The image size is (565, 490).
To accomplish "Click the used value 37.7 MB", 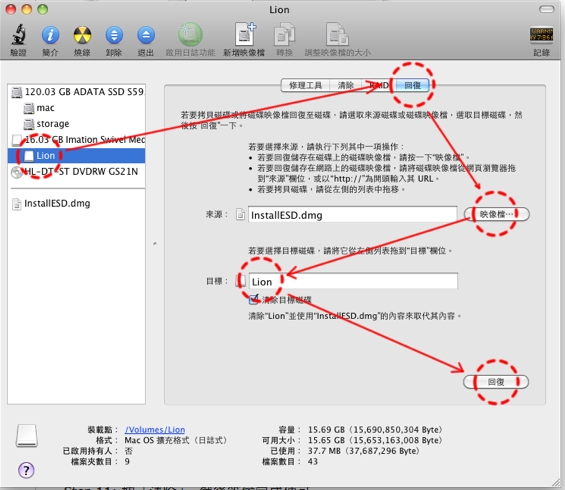I will pyautogui.click(x=363, y=451).
